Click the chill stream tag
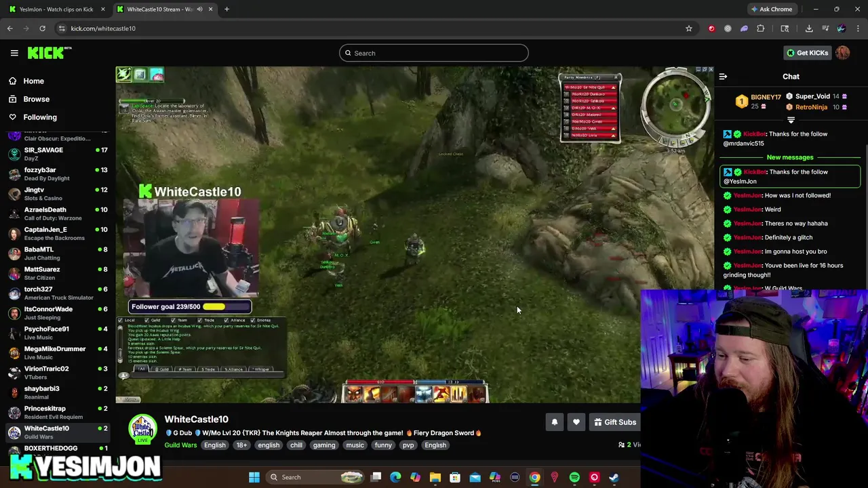 coord(296,445)
